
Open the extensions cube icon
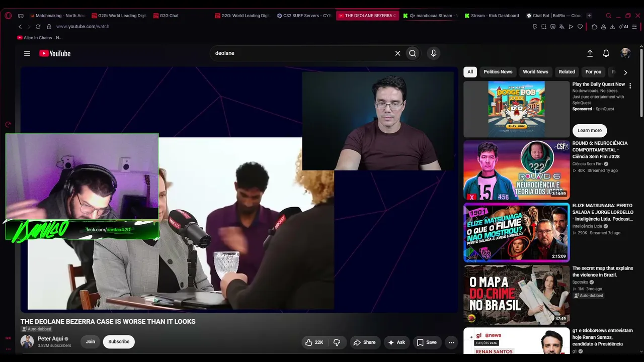[x=594, y=27]
